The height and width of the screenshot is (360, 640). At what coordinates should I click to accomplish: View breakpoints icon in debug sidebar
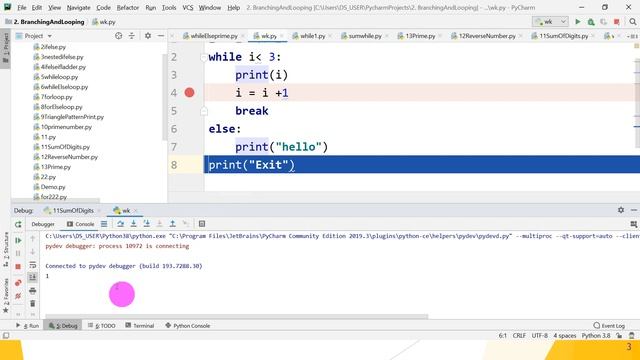tap(18, 283)
